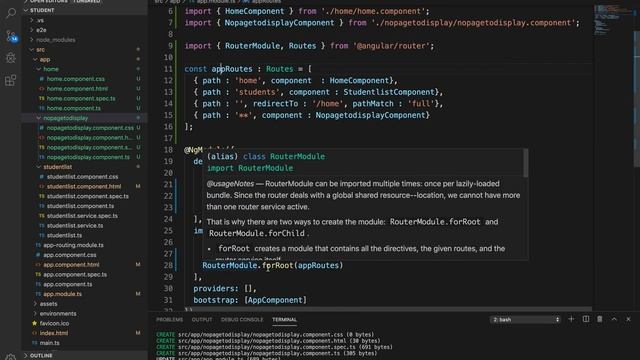The image size is (640, 360).
Task: Open studentlist.component.css file
Action: click(x=82, y=177)
